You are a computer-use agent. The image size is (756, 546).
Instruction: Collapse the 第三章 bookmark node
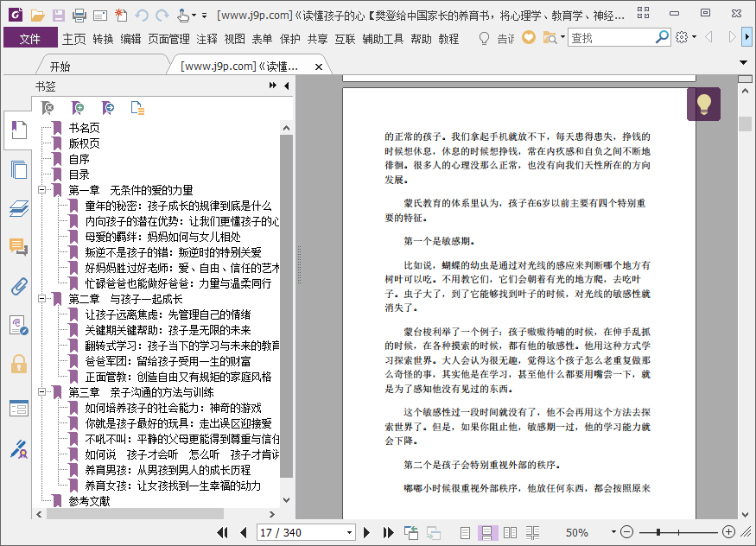tap(41, 392)
